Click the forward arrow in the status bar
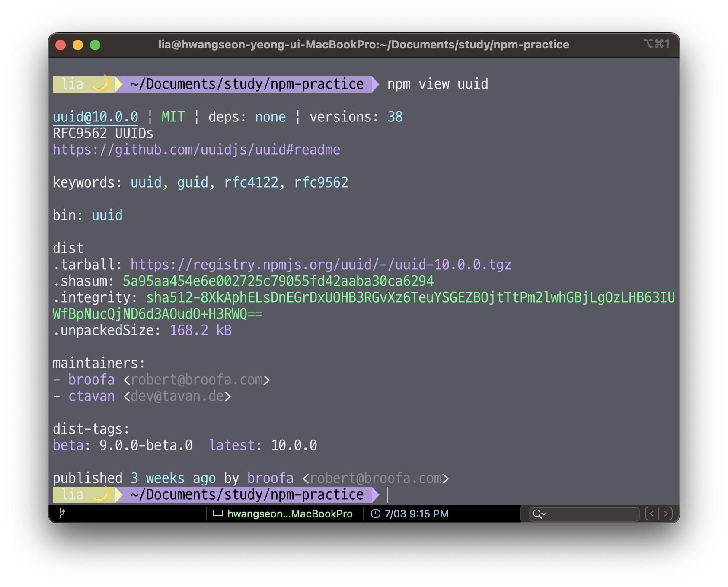 [665, 514]
